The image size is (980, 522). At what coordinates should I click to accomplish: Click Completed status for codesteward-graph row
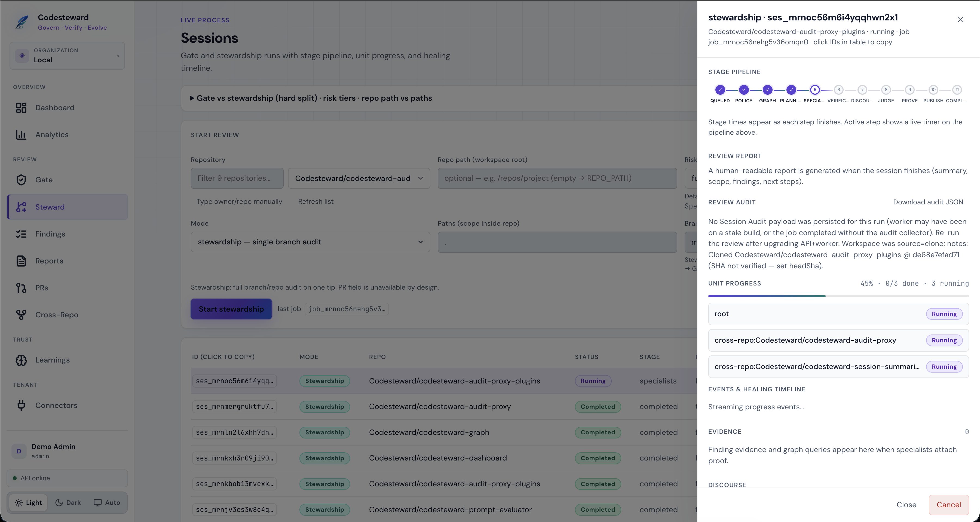tap(598, 432)
